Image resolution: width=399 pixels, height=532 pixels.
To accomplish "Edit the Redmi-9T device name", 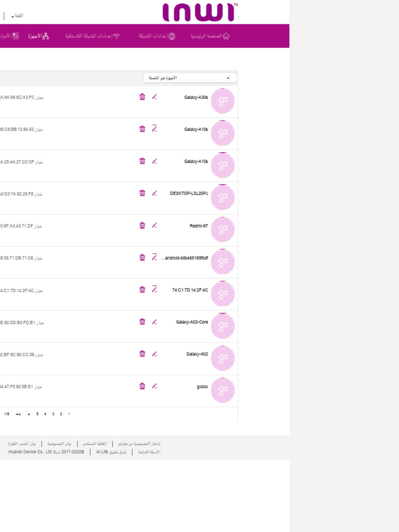I will (x=154, y=225).
